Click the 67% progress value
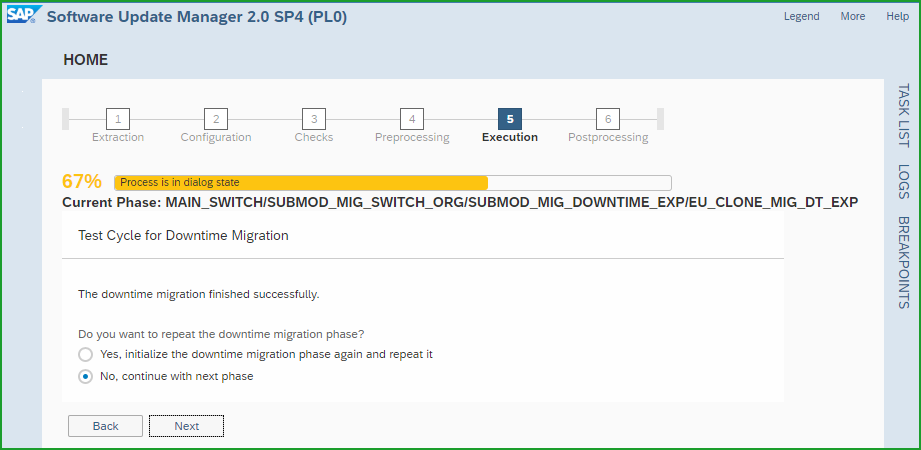921x450 pixels. coord(82,182)
